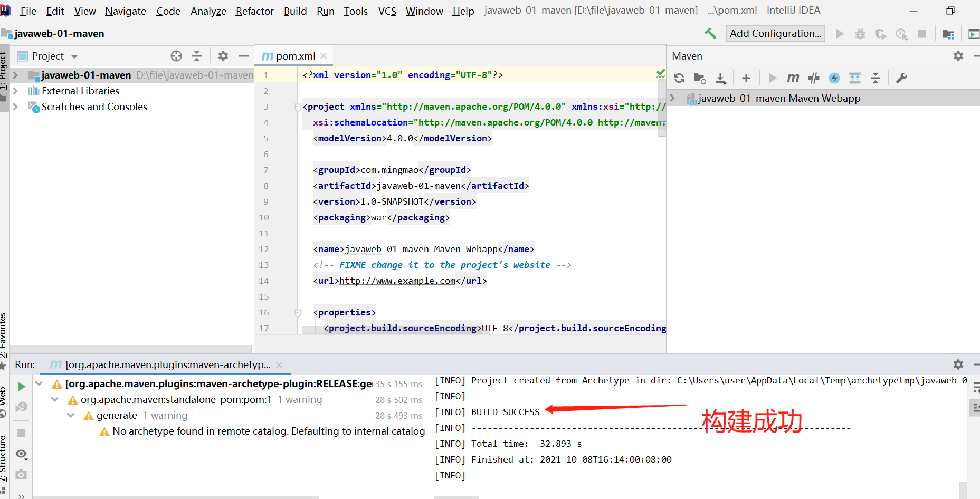This screenshot has width=980, height=499.
Task: Expand the External Libraries node
Action: click(x=16, y=91)
